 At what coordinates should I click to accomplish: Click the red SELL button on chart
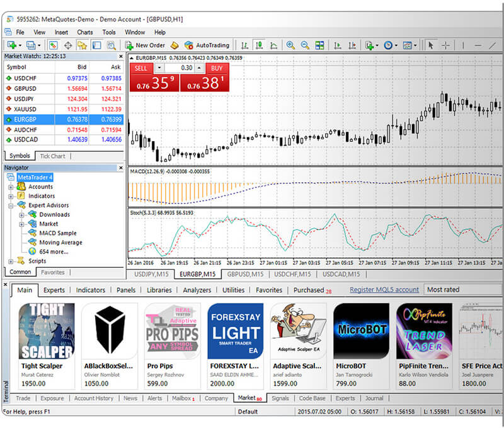140,68
